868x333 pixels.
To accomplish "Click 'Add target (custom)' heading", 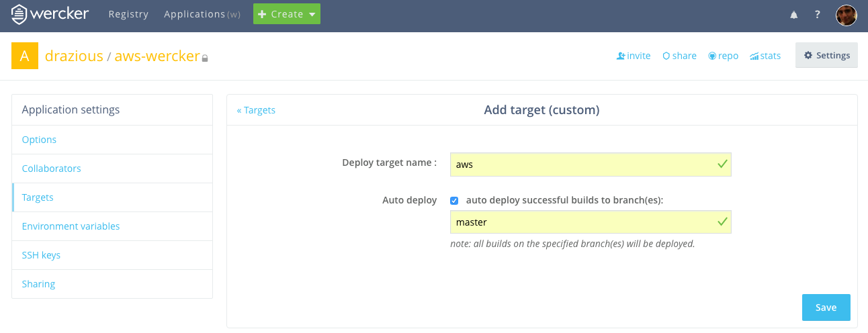I will click(x=541, y=110).
